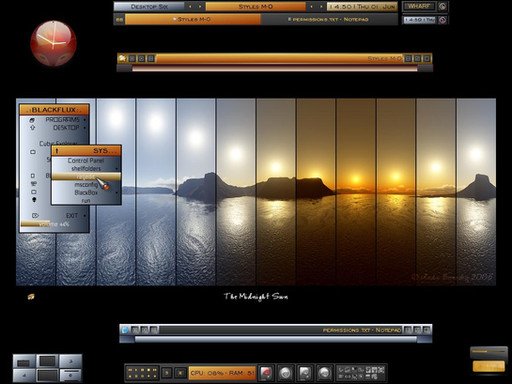Click the up-arrow icon beside DESKTOP
This screenshot has height=384, width=512.
pos(32,127)
